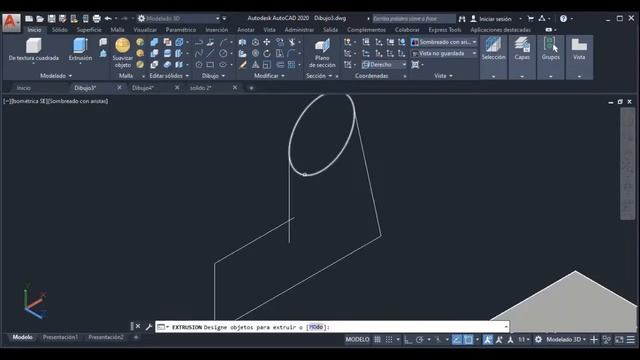Switch to the Sólido ribbon tab

coord(60,30)
